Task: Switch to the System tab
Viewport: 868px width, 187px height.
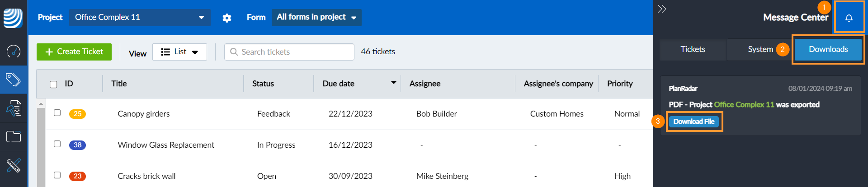Action: pyautogui.click(x=760, y=49)
